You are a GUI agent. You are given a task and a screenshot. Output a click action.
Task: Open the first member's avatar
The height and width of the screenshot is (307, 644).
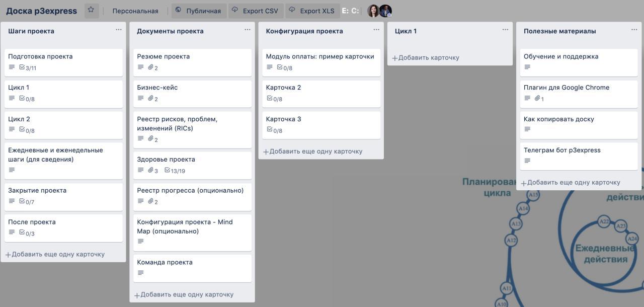pos(373,11)
